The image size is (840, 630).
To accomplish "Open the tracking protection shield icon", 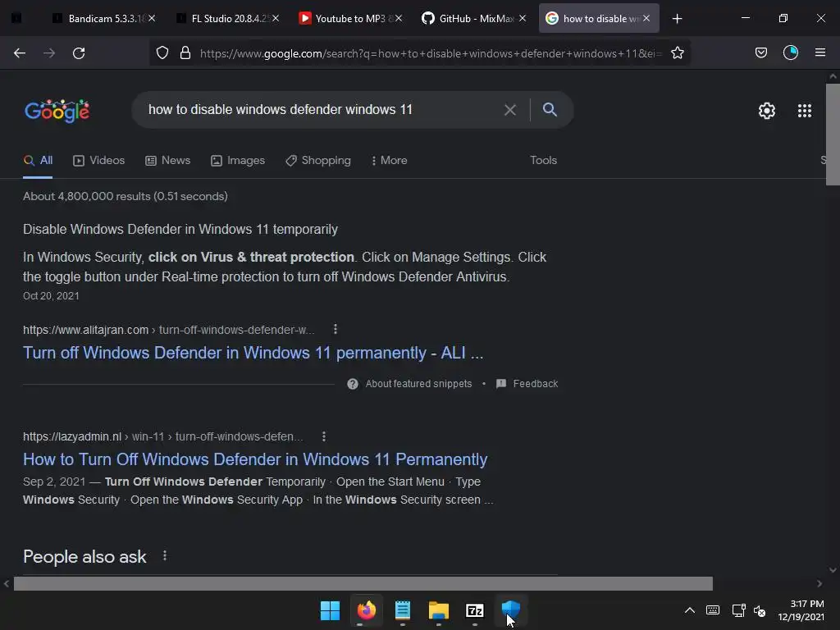I will click(x=162, y=53).
